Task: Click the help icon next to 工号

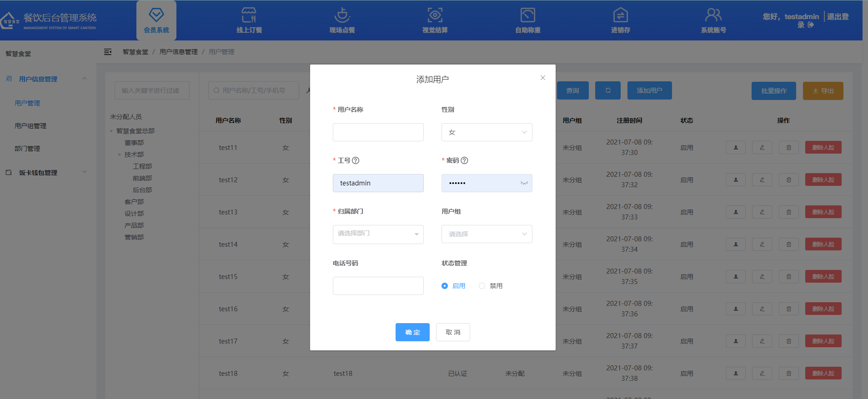Action: (356, 160)
